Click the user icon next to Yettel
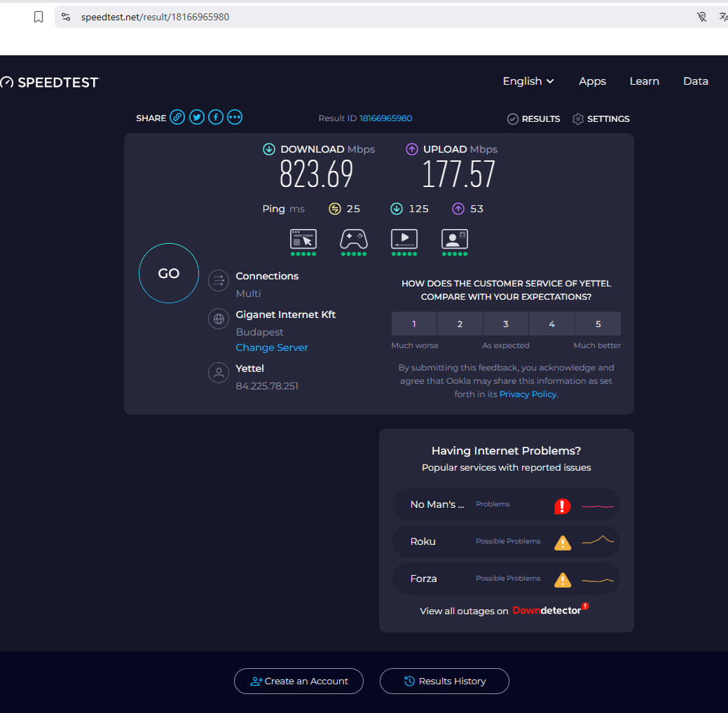This screenshot has width=728, height=713. (219, 373)
